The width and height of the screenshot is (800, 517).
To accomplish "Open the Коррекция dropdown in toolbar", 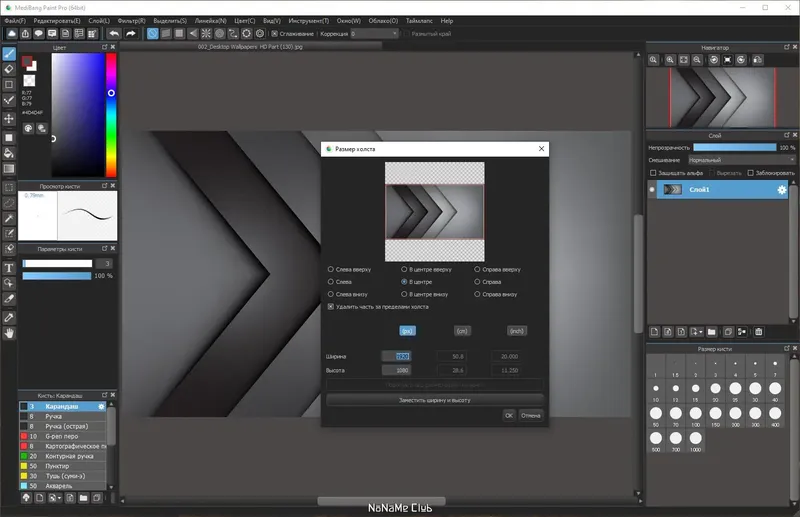I will pos(374,34).
